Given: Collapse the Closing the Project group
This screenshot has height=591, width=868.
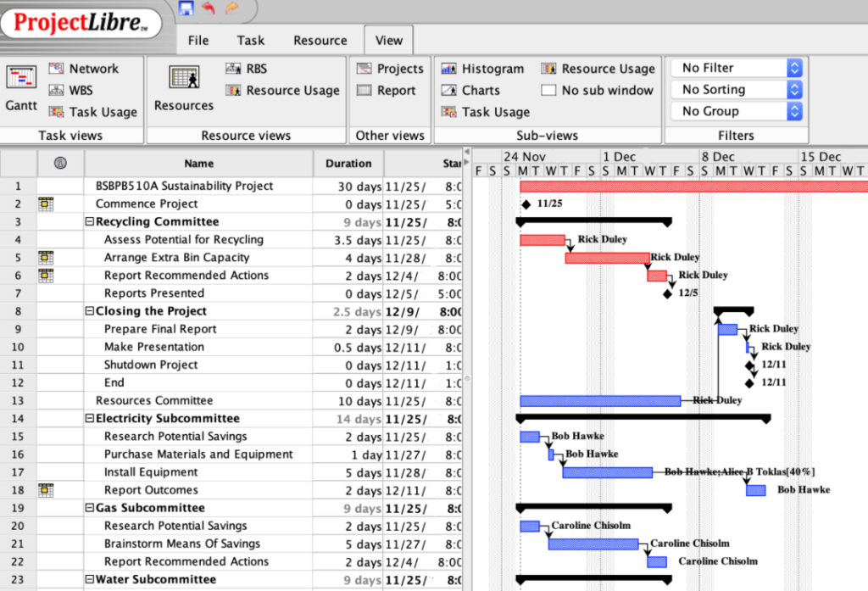Looking at the screenshot, I should (89, 311).
